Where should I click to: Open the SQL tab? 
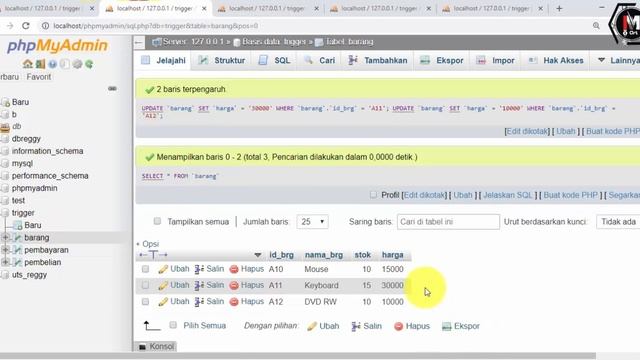click(274, 60)
